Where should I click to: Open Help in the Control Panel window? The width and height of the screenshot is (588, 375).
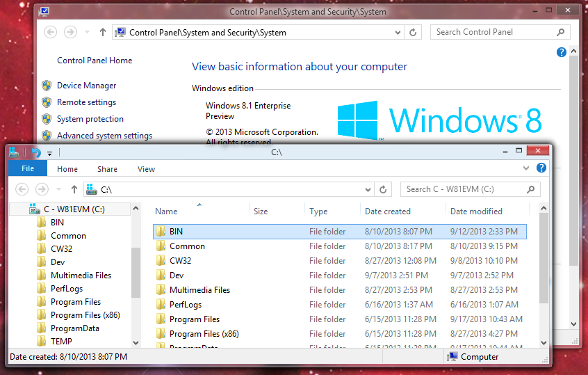tap(562, 52)
